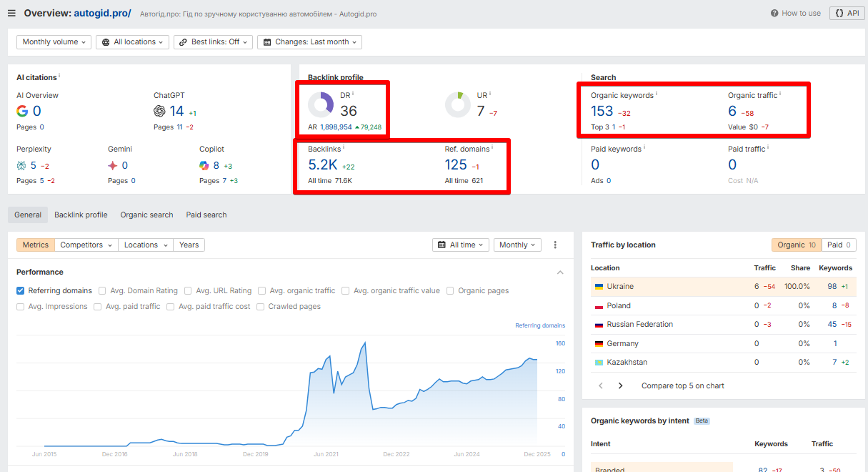Click the DR donut chart icon
This screenshot has width=868, height=472.
320,104
